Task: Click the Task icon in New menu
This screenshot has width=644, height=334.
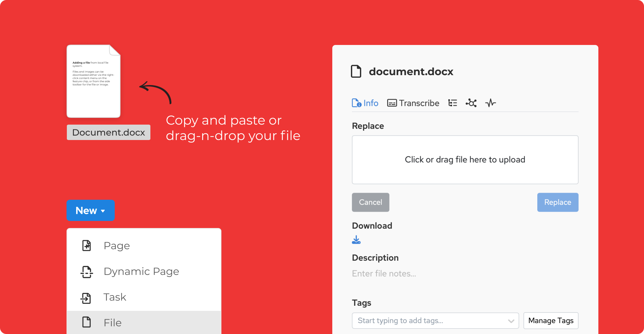Action: (x=86, y=298)
